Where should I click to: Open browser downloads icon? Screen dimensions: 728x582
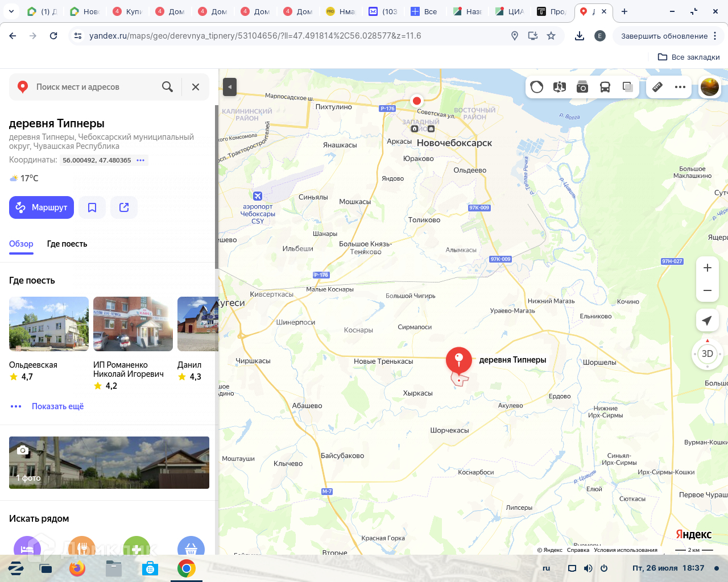580,36
